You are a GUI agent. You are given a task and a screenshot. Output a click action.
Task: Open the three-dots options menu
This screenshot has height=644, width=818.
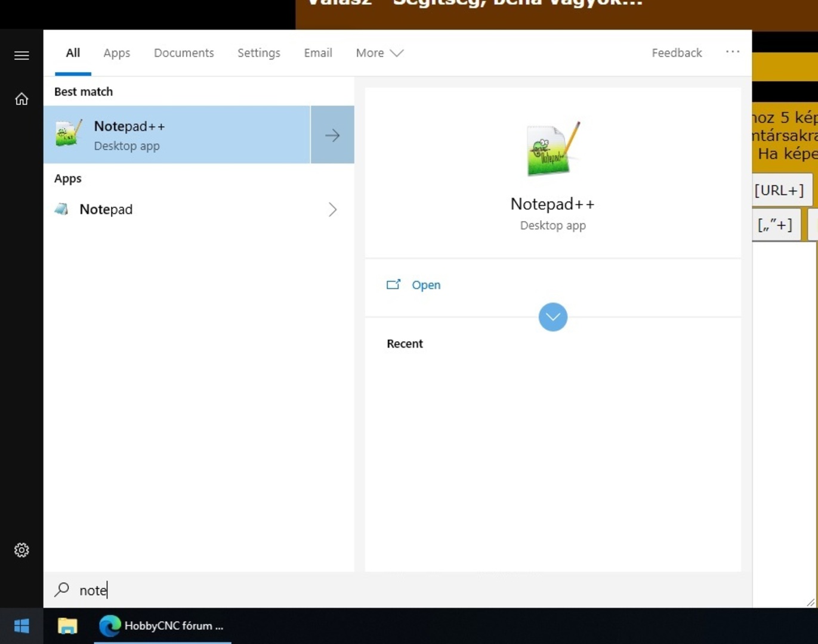732,52
